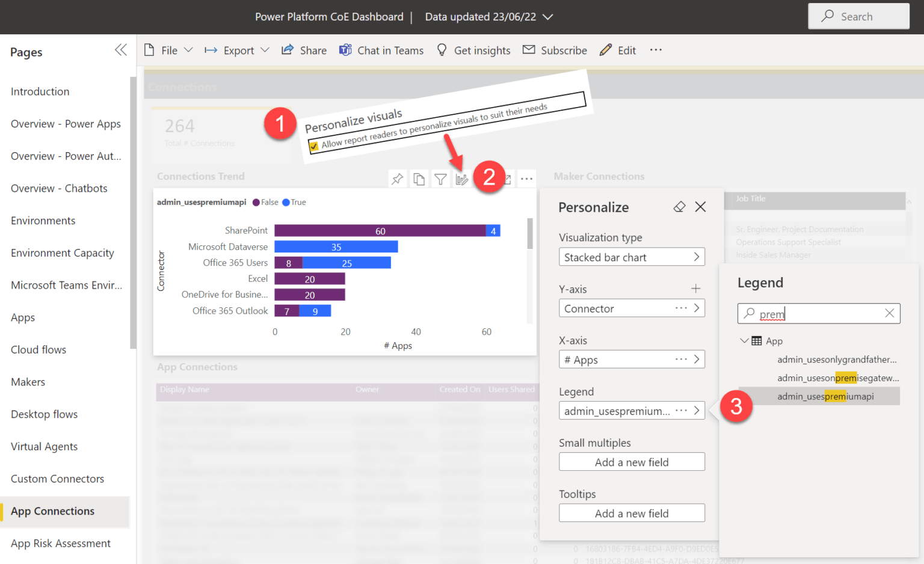
Task: Open Chat in Teams
Action: tap(381, 50)
